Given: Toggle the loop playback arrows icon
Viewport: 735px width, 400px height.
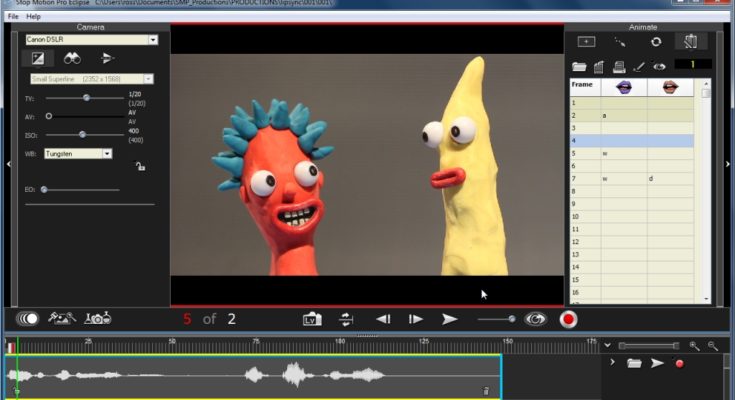Looking at the screenshot, I should [x=346, y=319].
